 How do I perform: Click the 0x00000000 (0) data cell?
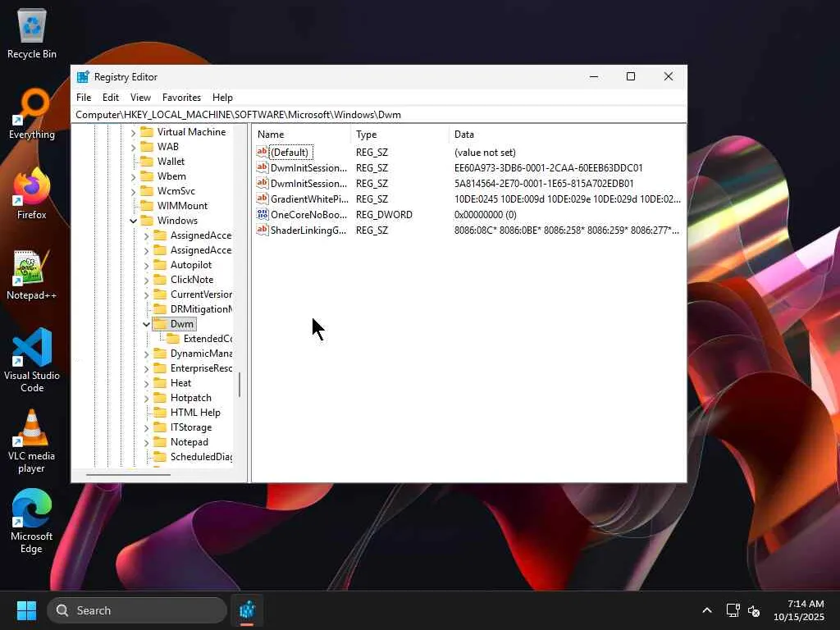[486, 214]
